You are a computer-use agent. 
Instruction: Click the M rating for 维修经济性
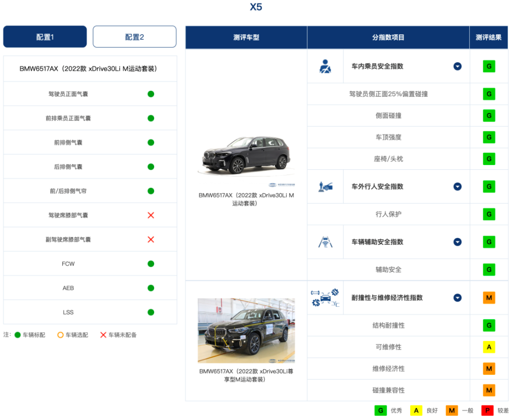pyautogui.click(x=489, y=369)
